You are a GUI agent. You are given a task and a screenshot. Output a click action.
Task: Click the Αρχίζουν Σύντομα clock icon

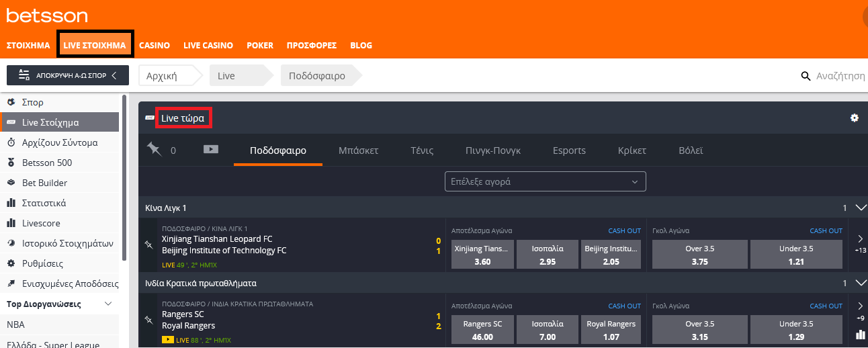[x=11, y=142]
